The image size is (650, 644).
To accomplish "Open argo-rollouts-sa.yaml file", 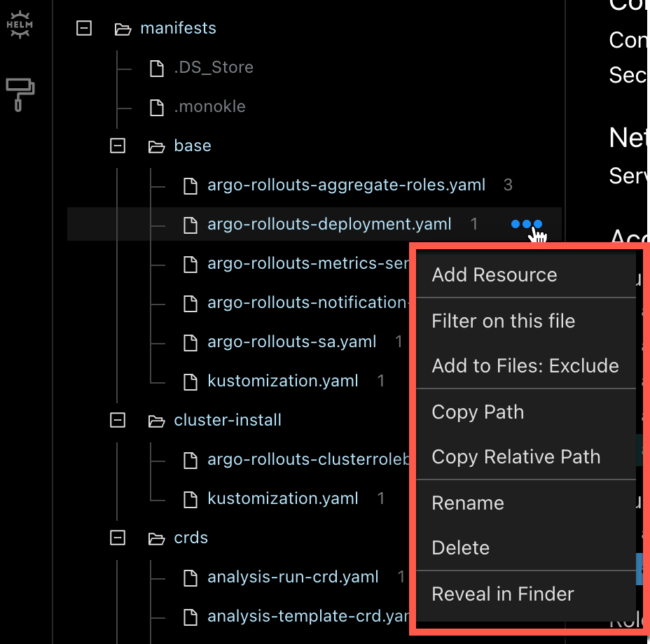I will point(292,342).
